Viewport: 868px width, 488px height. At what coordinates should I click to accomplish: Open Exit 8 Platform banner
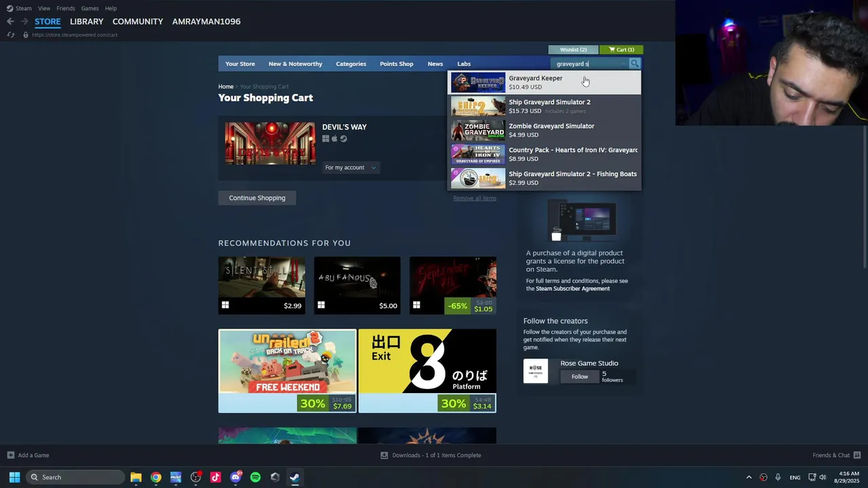[x=427, y=371]
